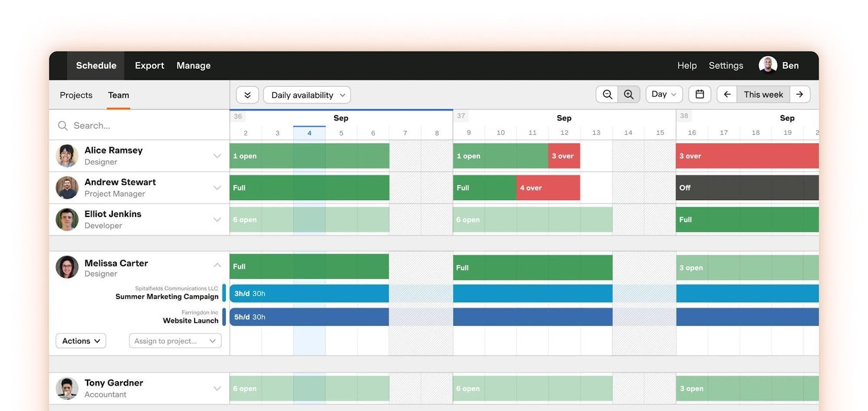The image size is (868, 411).
Task: Open the Assign to project dropdown
Action: click(175, 341)
